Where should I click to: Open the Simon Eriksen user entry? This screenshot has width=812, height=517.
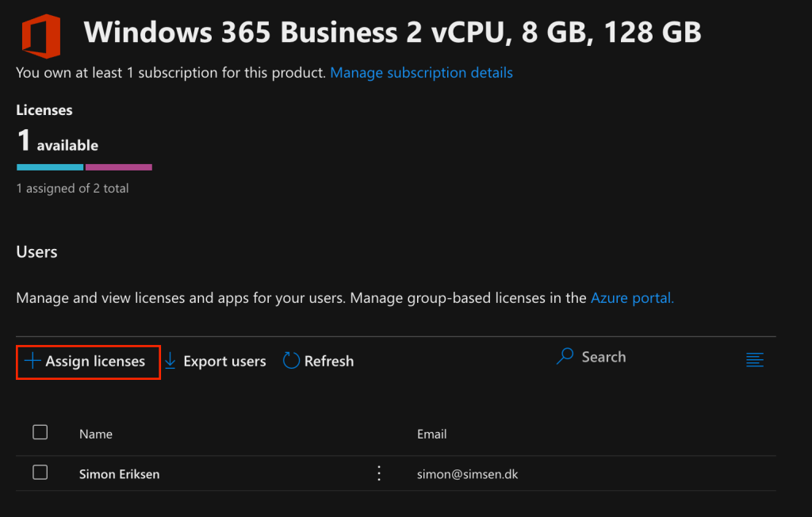click(x=119, y=474)
